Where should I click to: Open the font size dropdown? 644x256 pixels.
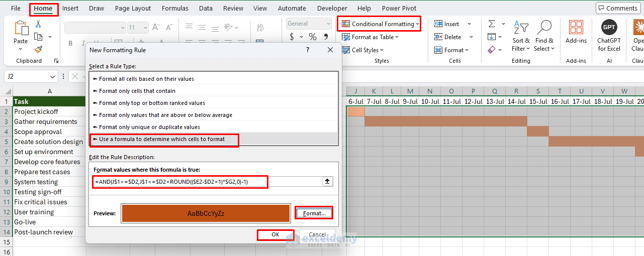click(x=145, y=27)
